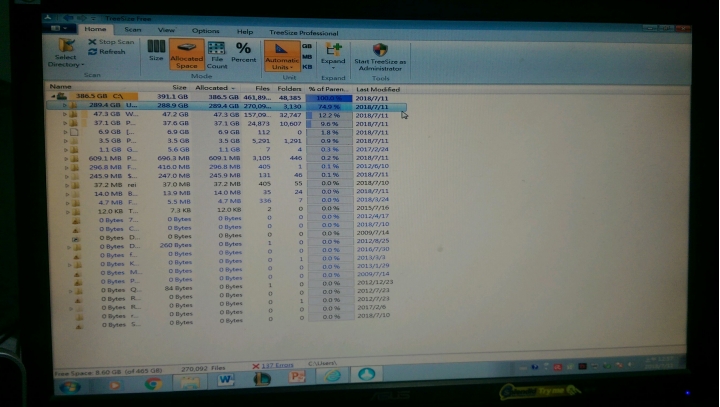Click folder icon of 37.2 MB rei row
The image size is (720, 407).
coord(75,185)
